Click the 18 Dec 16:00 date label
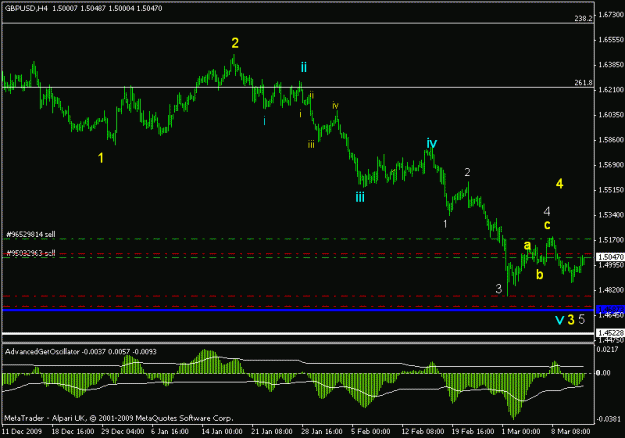This screenshot has width=625, height=438. (73, 431)
